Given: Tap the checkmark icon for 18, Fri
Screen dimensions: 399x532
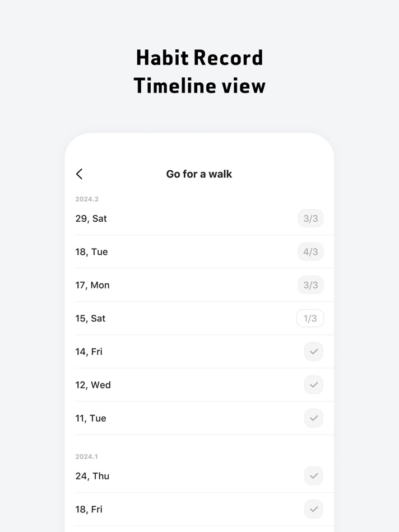Looking at the screenshot, I should tap(313, 509).
